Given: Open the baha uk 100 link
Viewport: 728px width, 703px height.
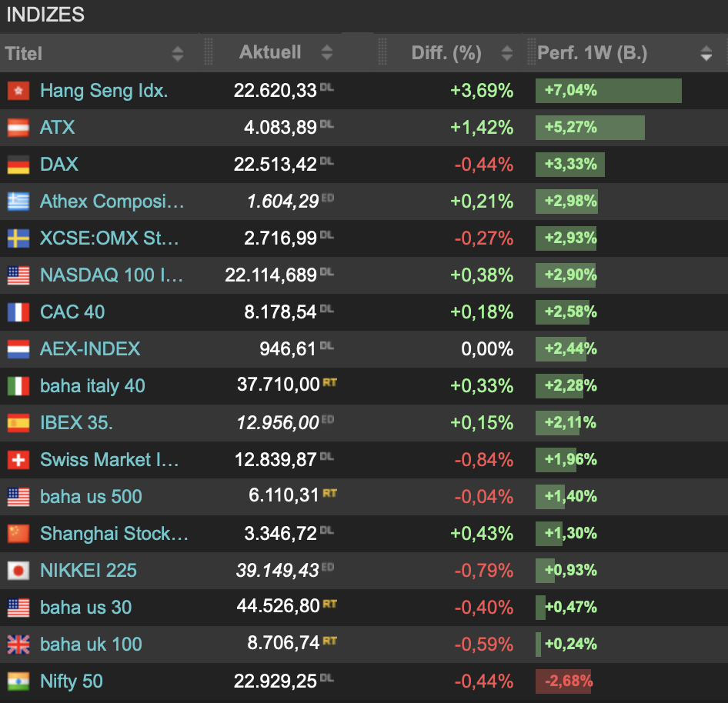Looking at the screenshot, I should click(91, 644).
